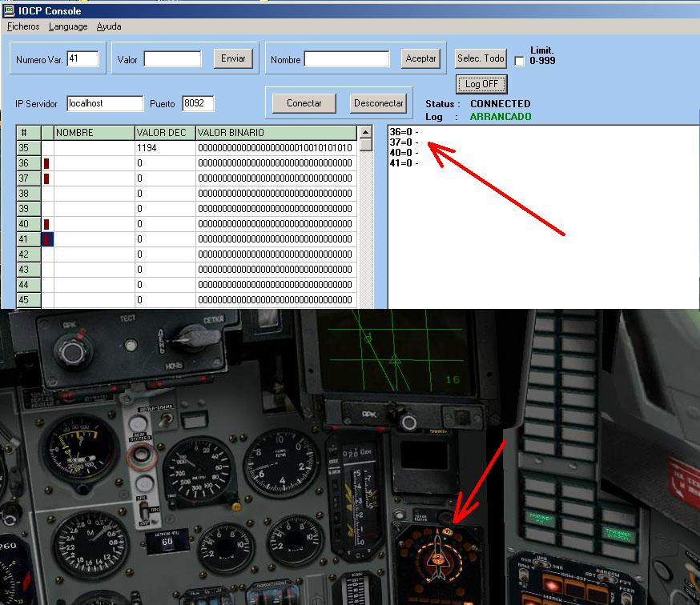Viewport: 700px width, 605px height.
Task: Click the Numero Var. input field
Action: click(x=83, y=59)
